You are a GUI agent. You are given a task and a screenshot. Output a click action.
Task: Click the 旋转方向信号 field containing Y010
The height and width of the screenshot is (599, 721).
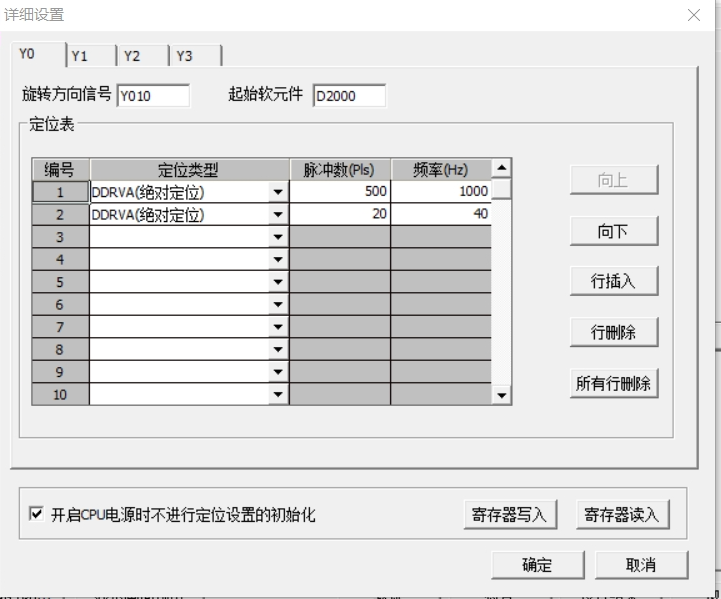152,97
